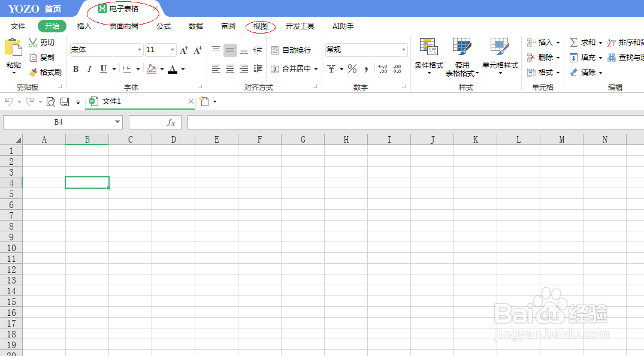Switch to 视图 tab

click(x=261, y=26)
